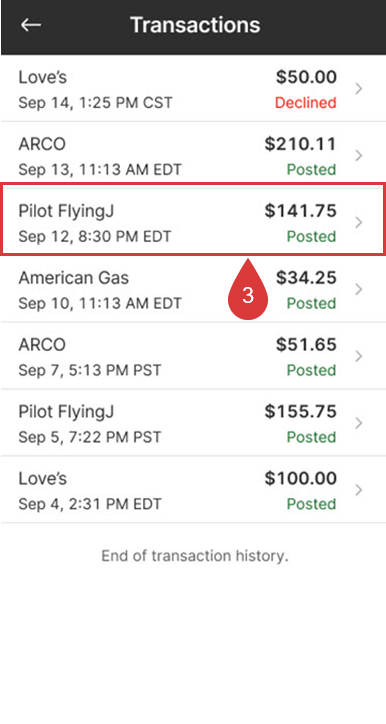Expand the American Gas $34.25 chevron

point(359,290)
